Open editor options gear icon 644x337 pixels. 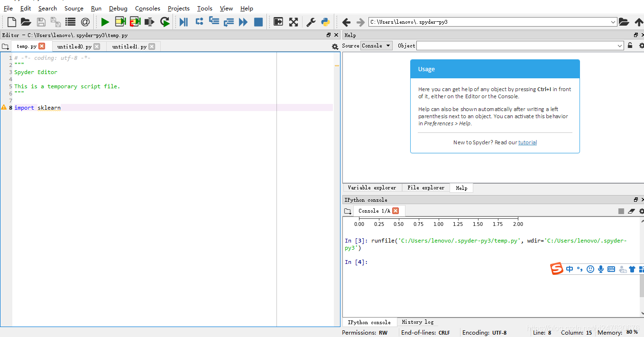[x=335, y=47]
